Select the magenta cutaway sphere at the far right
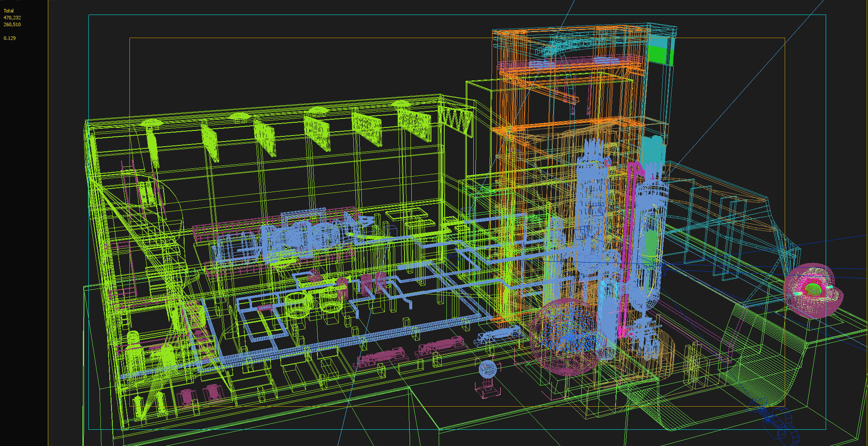 (813, 290)
